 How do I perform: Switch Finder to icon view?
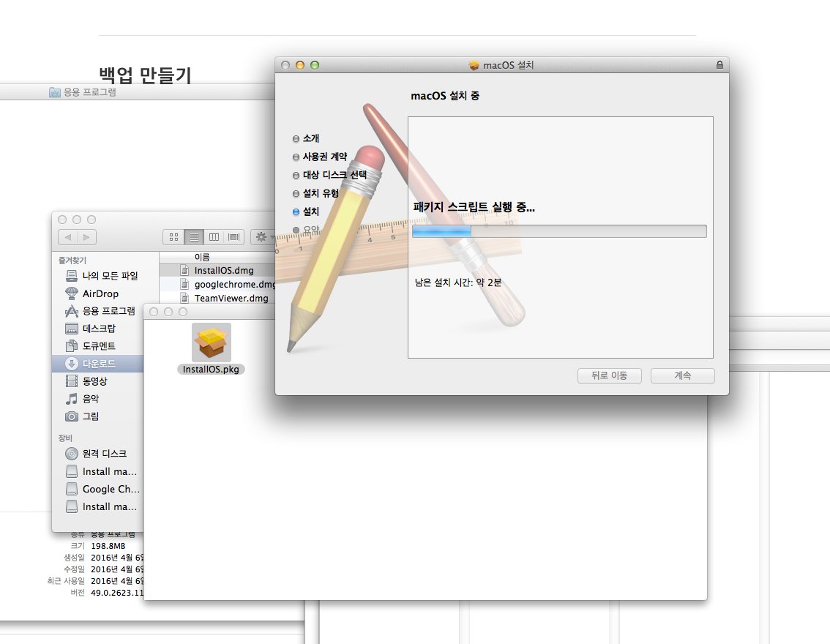[x=173, y=237]
